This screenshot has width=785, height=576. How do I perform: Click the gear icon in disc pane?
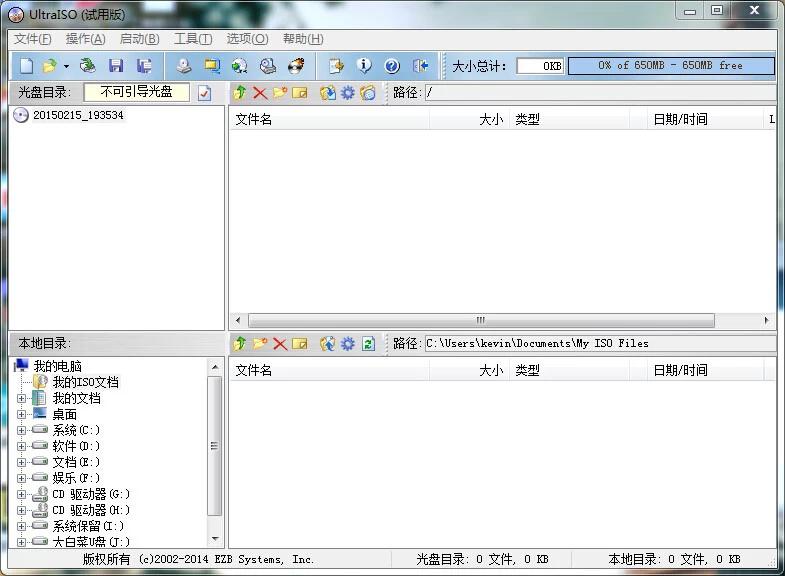pyautogui.click(x=347, y=93)
